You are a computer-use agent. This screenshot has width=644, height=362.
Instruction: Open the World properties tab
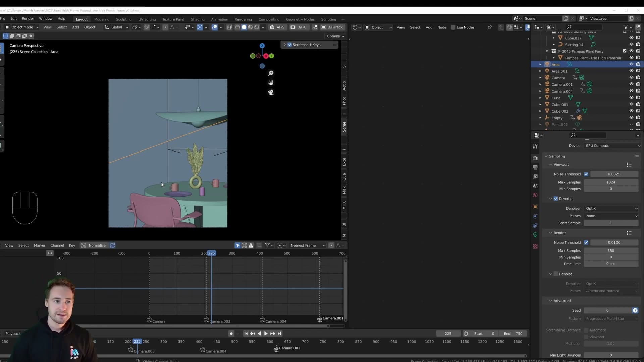pos(535,195)
